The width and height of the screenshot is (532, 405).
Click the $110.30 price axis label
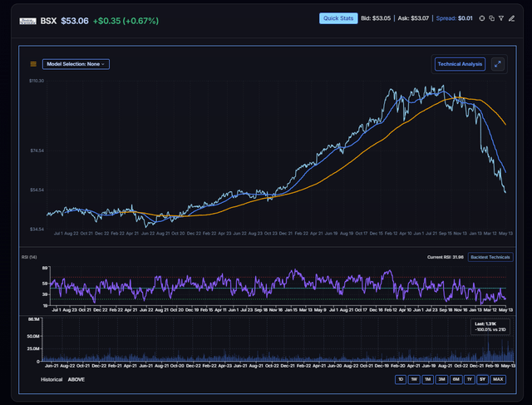[x=37, y=81]
